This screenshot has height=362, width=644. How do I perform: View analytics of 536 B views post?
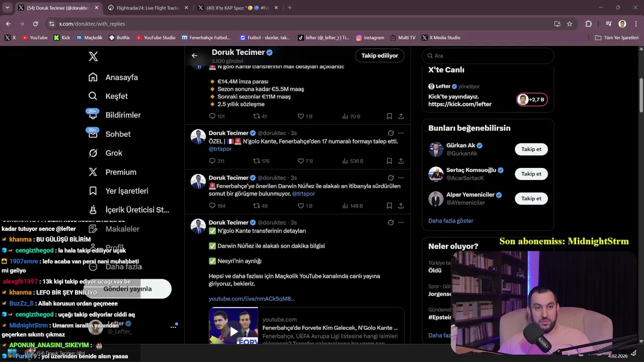coord(353,161)
